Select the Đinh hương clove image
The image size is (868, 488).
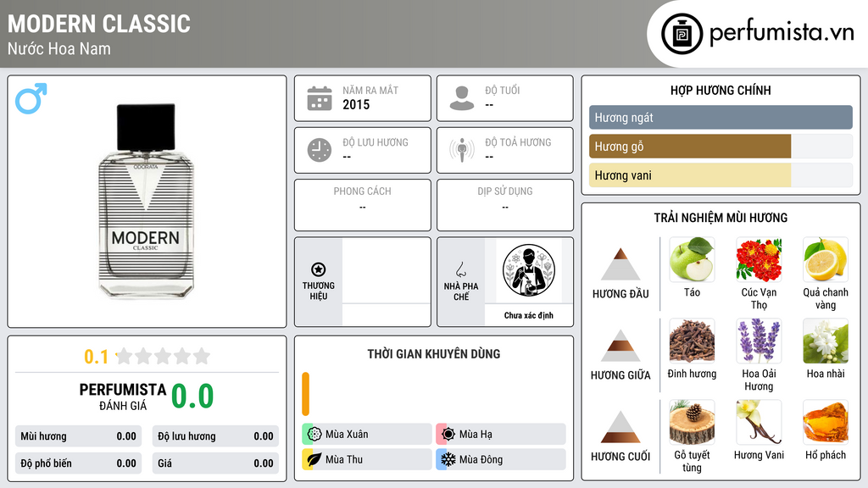(x=692, y=341)
